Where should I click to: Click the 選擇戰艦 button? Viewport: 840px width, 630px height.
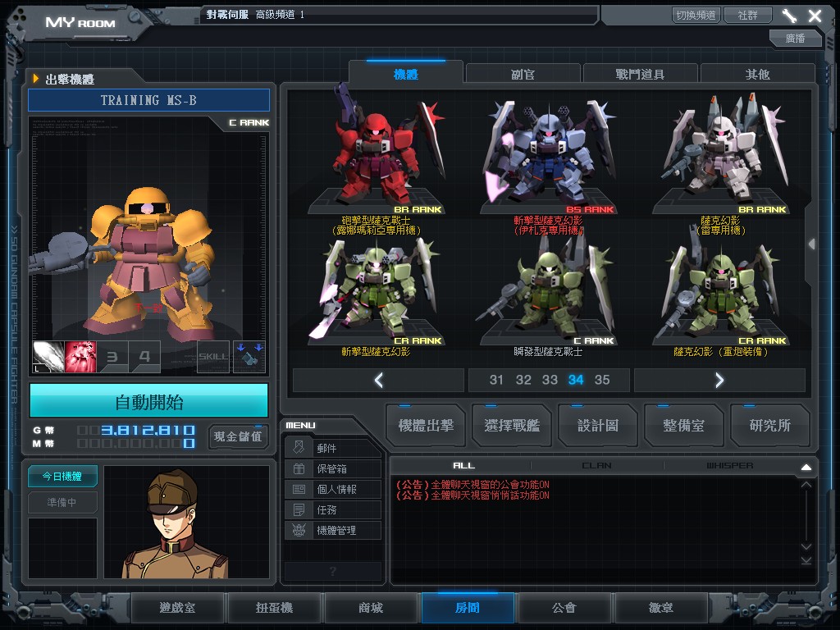512,426
